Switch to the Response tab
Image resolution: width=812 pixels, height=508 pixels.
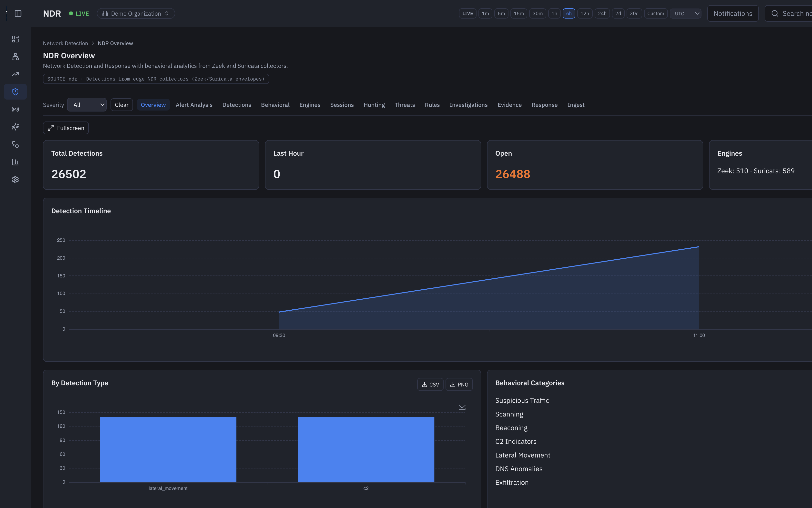coord(544,105)
